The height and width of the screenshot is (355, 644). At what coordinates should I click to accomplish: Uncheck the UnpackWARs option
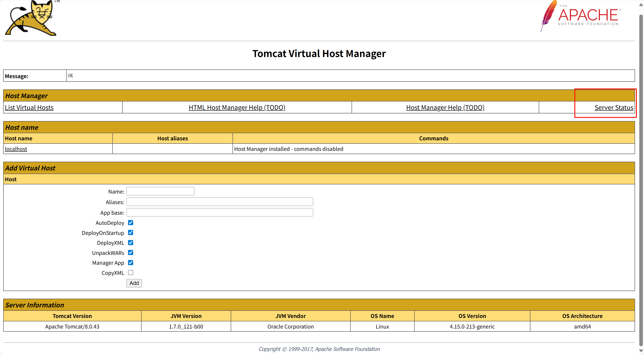tap(131, 253)
